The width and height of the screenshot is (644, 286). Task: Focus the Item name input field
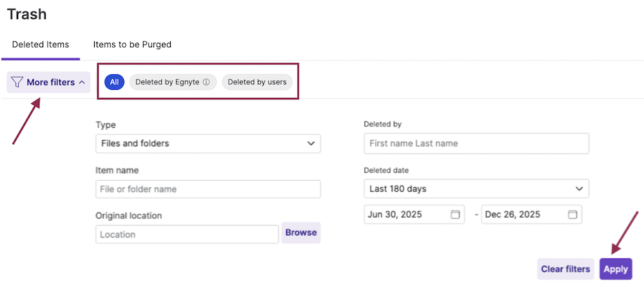tap(208, 189)
